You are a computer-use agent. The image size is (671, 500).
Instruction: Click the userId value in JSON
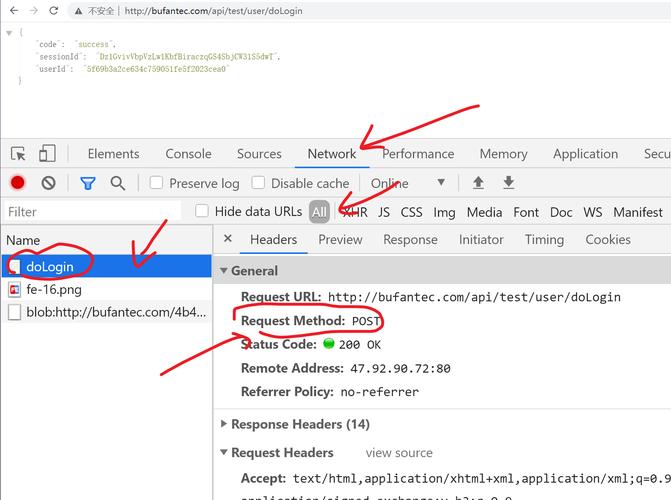(156, 69)
